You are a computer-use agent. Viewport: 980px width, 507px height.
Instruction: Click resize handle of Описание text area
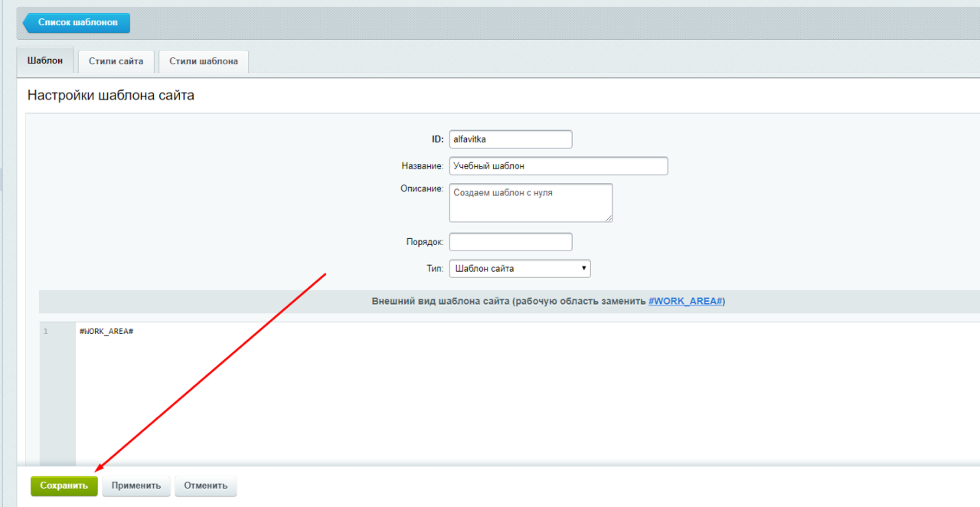pyautogui.click(x=609, y=218)
